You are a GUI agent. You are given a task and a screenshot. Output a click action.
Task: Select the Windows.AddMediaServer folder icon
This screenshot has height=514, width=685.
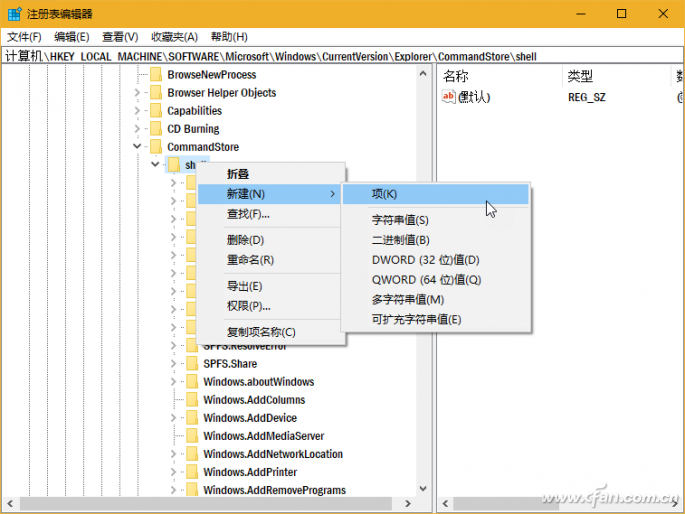(x=192, y=436)
